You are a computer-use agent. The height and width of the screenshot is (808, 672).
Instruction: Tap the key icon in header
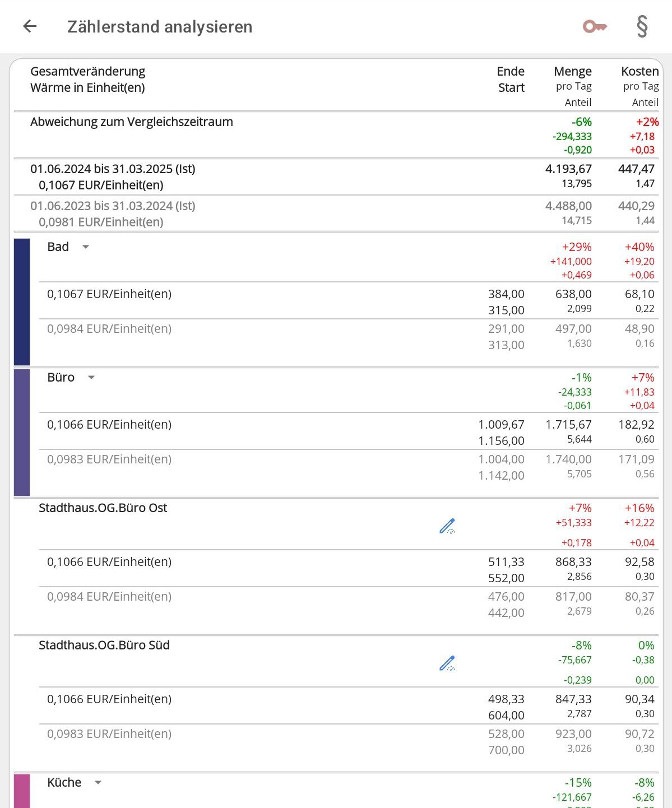point(595,26)
